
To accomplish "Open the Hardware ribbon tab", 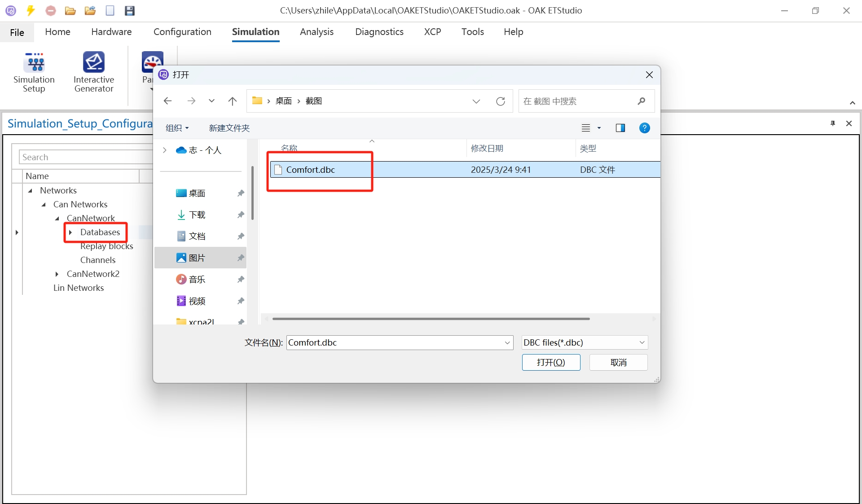I will point(111,32).
